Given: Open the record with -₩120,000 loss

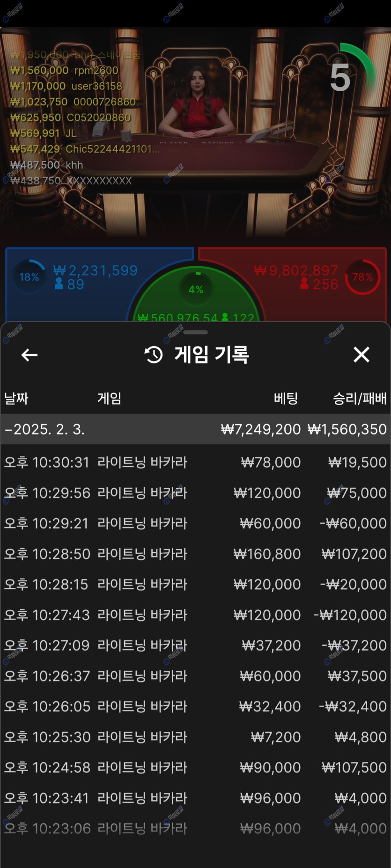Looking at the screenshot, I should click(195, 615).
